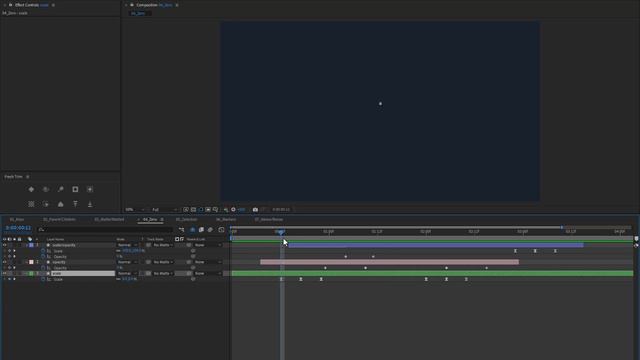Open the Show Channel menu in the viewer
Image resolution: width=640 pixels, height=360 pixels.
click(x=226, y=209)
